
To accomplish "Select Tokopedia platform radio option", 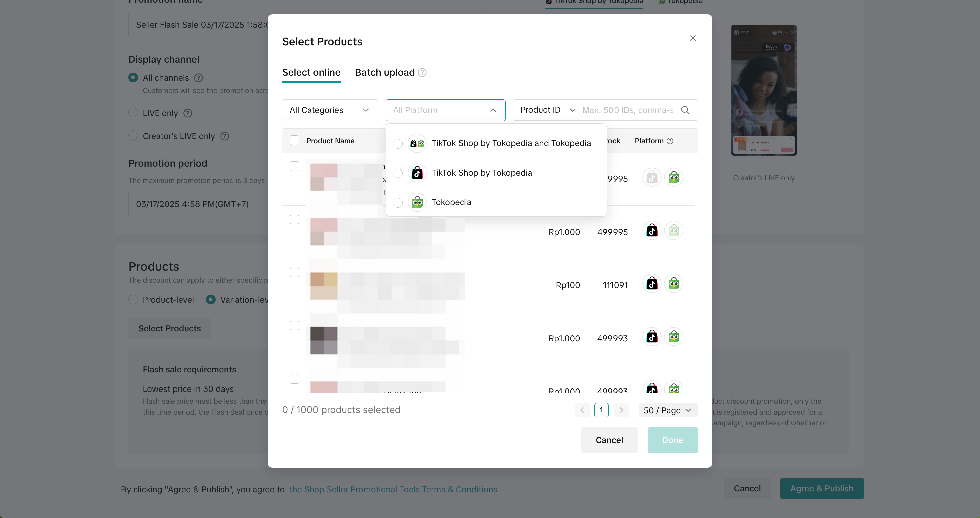I will click(x=398, y=202).
